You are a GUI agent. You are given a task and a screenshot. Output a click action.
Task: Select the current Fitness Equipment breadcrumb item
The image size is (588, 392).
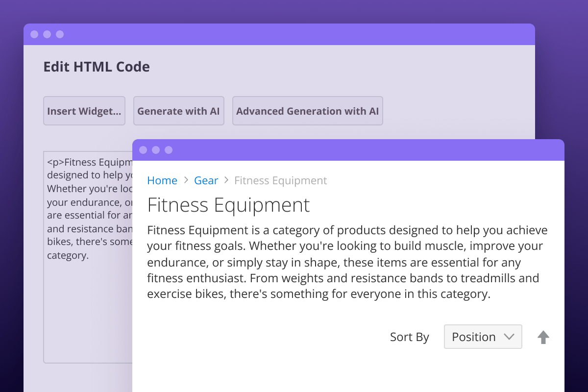point(280,180)
